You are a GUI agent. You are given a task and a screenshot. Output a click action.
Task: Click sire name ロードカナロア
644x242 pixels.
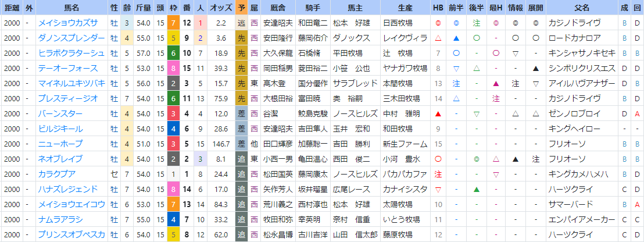[x=575, y=38]
